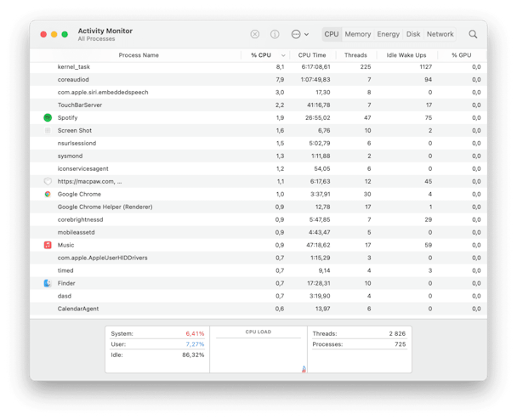Select the dasd process row
Viewport: 517px width, 420px height.
[258, 296]
